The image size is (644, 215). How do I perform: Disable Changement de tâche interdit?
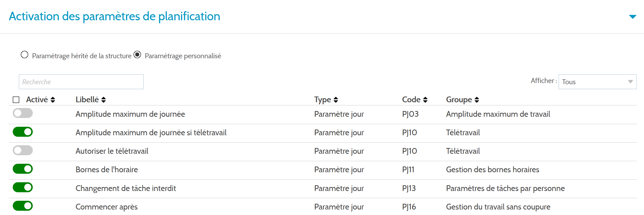(23, 187)
